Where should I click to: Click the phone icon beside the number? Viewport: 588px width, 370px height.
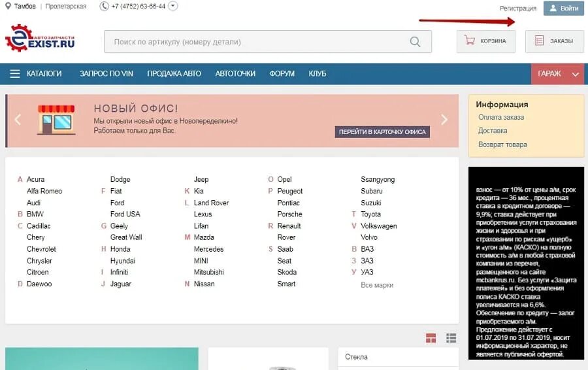tap(104, 6)
